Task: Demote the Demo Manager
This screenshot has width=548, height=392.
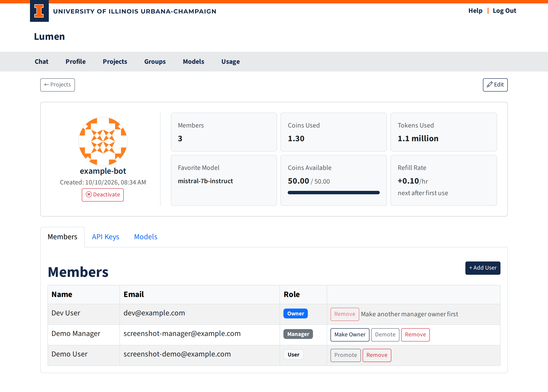Action: click(x=385, y=335)
